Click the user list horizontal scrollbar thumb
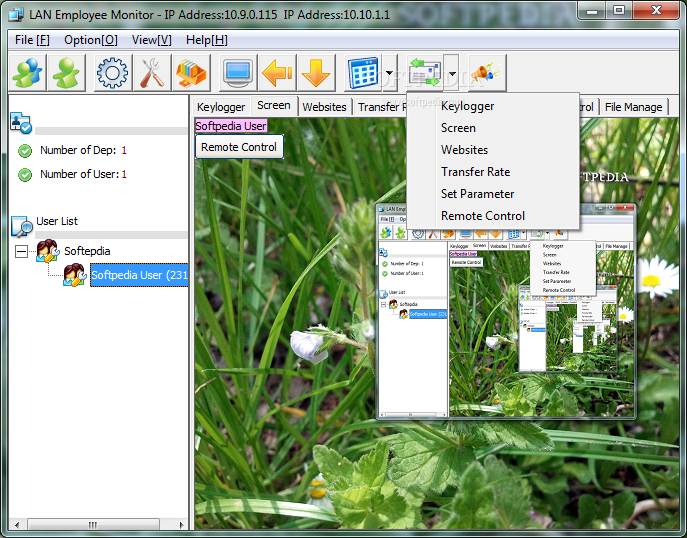Viewport: 687px width, 538px height. click(93, 524)
